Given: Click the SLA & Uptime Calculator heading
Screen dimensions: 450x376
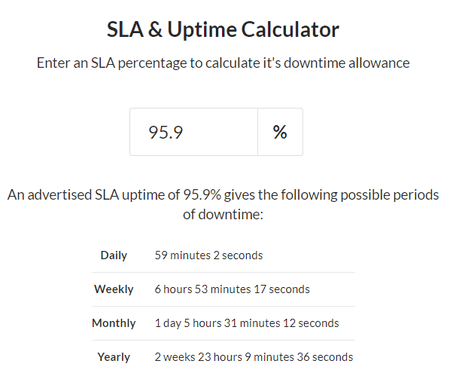Looking at the screenshot, I should (223, 30).
